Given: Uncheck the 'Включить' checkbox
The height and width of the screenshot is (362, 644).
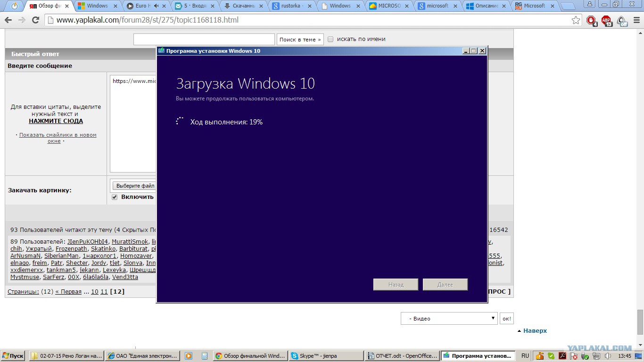Looking at the screenshot, I should (115, 197).
